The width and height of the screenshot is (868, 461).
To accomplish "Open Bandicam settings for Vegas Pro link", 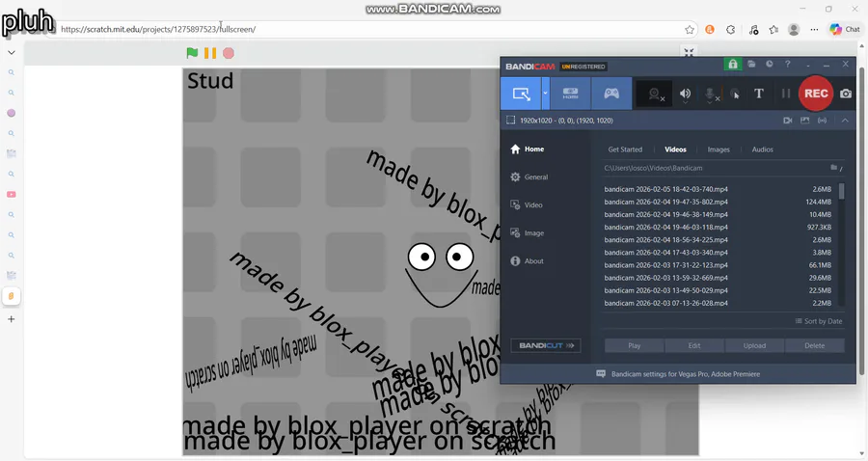I will tap(686, 374).
